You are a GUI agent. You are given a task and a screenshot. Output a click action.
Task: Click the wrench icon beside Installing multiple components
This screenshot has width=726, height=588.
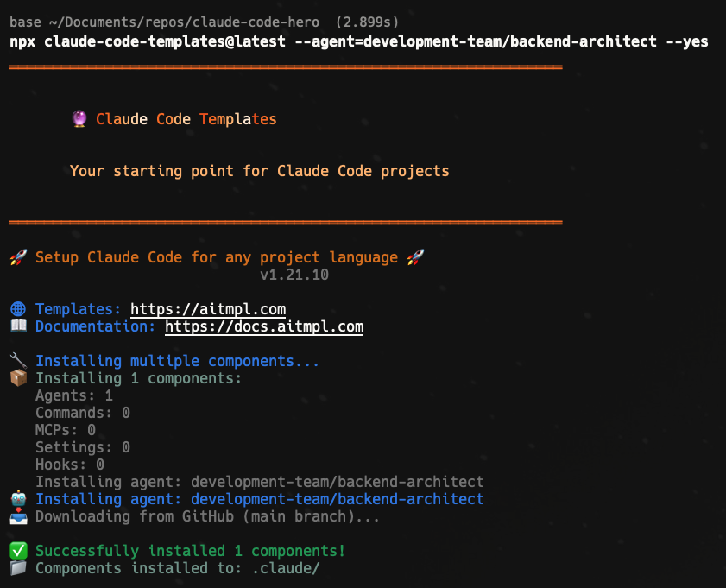click(18, 361)
